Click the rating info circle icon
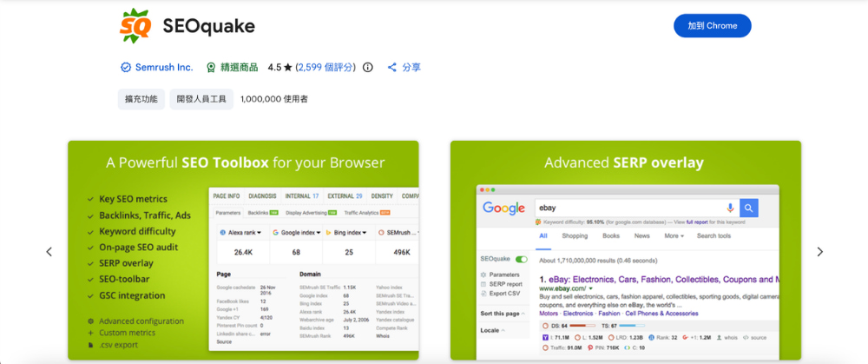Screen dimensions: 868x364 coord(367,68)
